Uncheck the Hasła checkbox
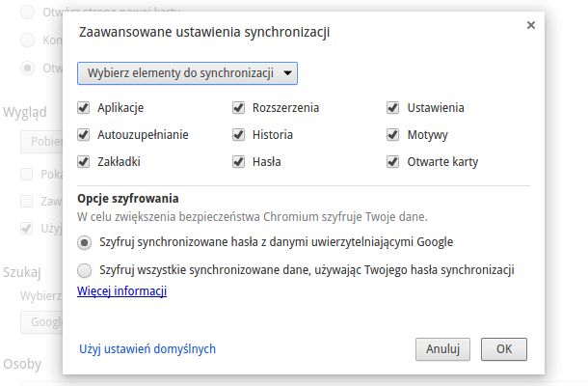Screen dimensions: 588x386 pyautogui.click(x=238, y=162)
